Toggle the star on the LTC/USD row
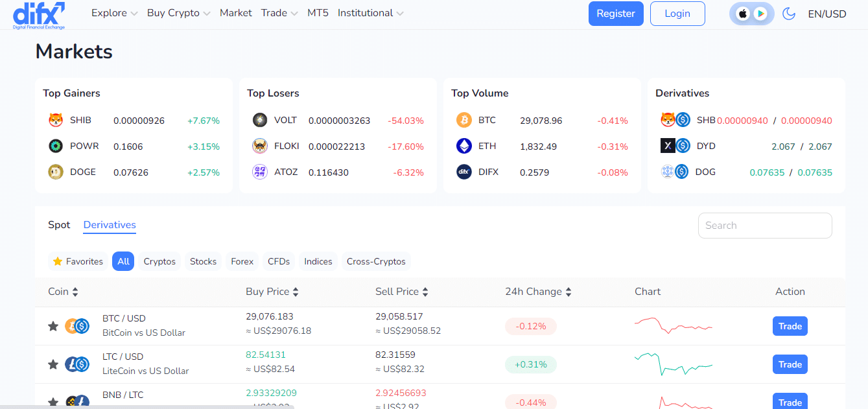Screen dimensions: 868x409 [x=53, y=364]
